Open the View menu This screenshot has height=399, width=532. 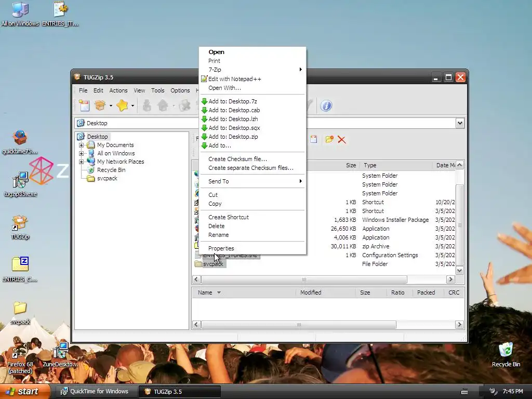tap(139, 90)
